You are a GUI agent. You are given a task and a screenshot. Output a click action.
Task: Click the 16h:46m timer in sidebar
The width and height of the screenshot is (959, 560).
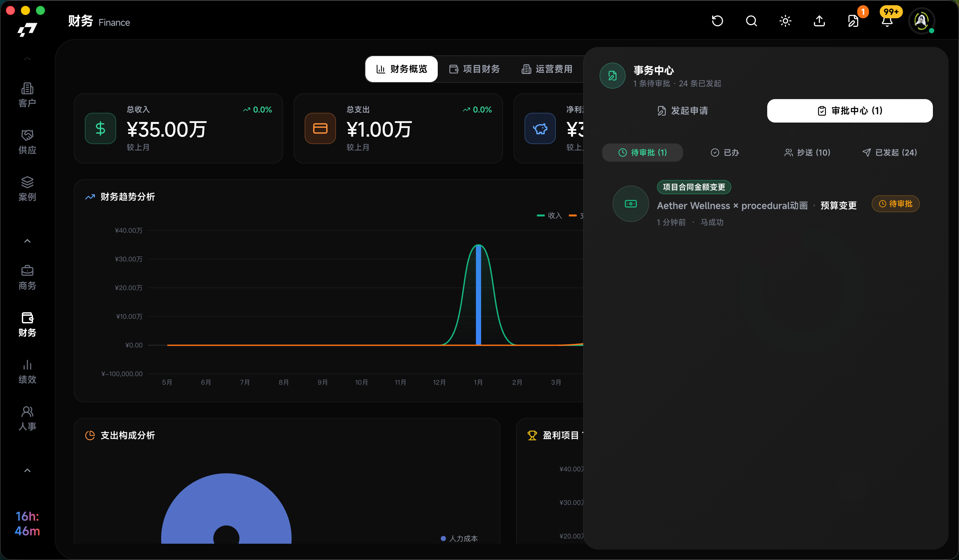click(27, 523)
